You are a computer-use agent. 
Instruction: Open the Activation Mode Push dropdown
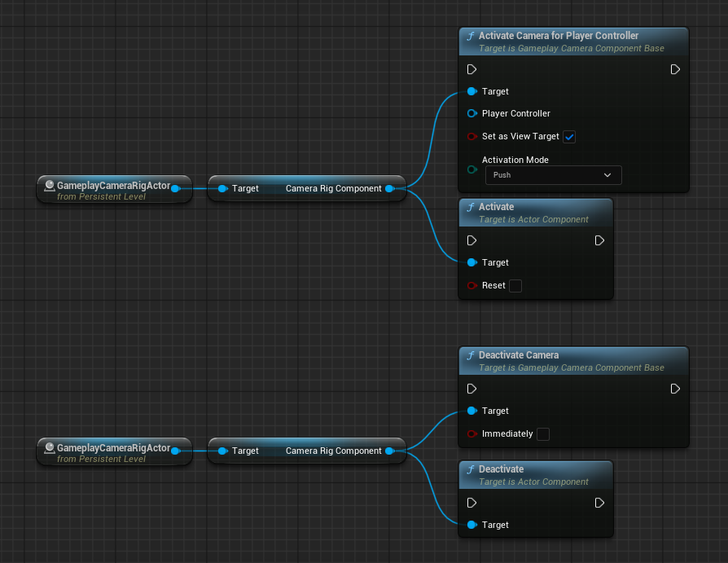click(554, 175)
